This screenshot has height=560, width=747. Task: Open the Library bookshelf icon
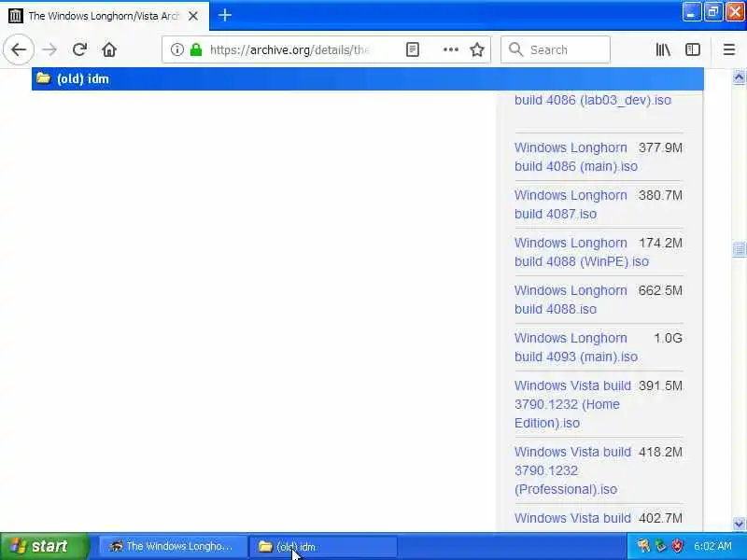[x=663, y=49]
